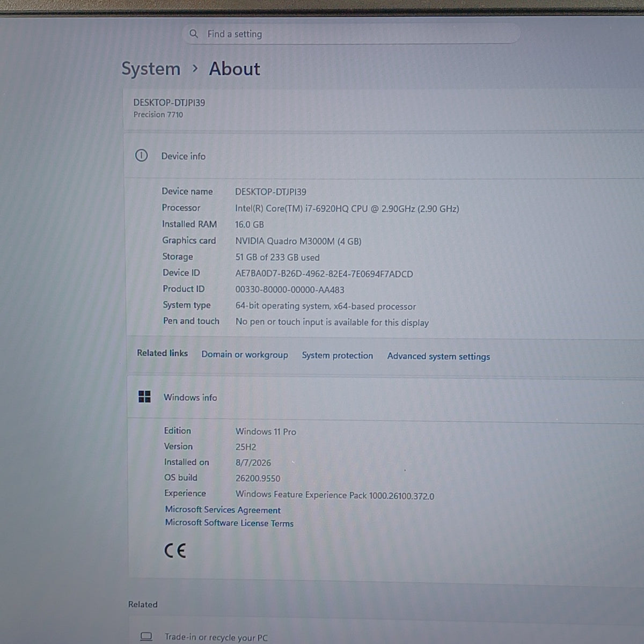Viewport: 644px width, 644px height.
Task: Click the Pen and touch label
Action: [x=191, y=321]
